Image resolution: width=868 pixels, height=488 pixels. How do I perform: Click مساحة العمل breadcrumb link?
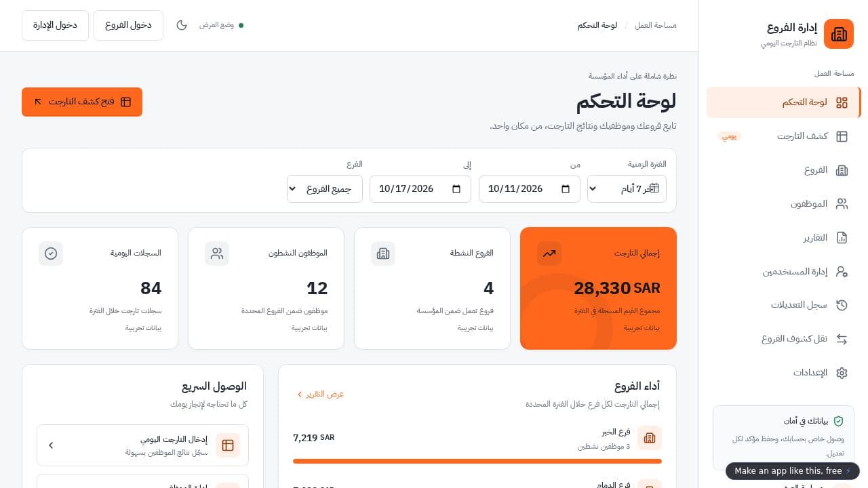(656, 25)
